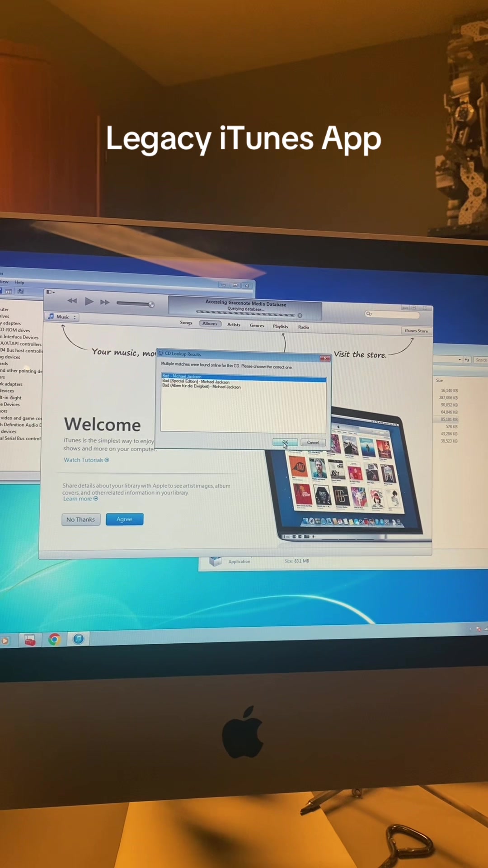Switch to the Artists tab
Screen dimensions: 488x868
(x=234, y=325)
